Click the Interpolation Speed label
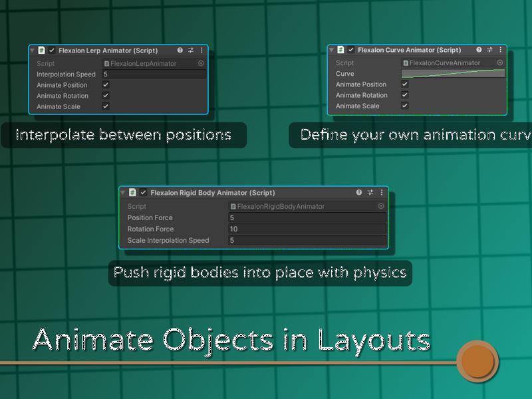Screen dimensions: 532x399 (x=66, y=74)
